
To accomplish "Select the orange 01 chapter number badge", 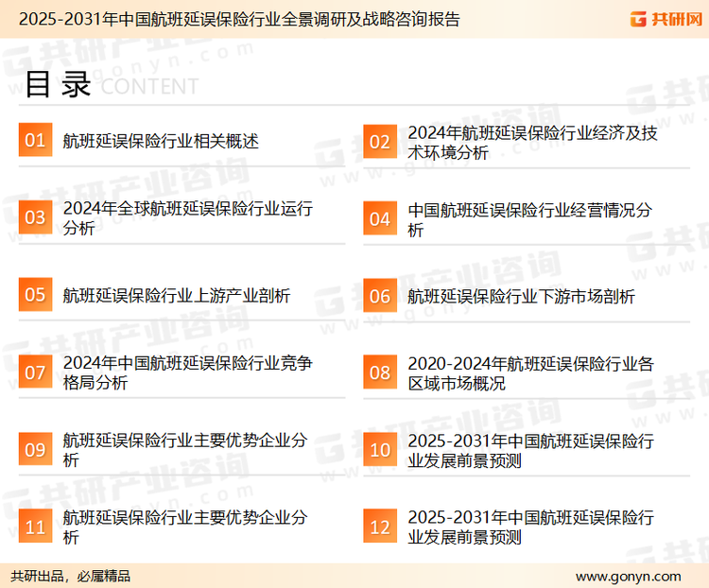I will (35, 140).
